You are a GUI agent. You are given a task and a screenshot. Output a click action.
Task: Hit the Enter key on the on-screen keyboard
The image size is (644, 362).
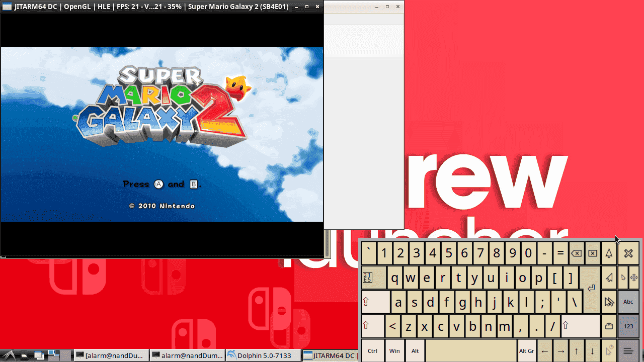tap(591, 289)
